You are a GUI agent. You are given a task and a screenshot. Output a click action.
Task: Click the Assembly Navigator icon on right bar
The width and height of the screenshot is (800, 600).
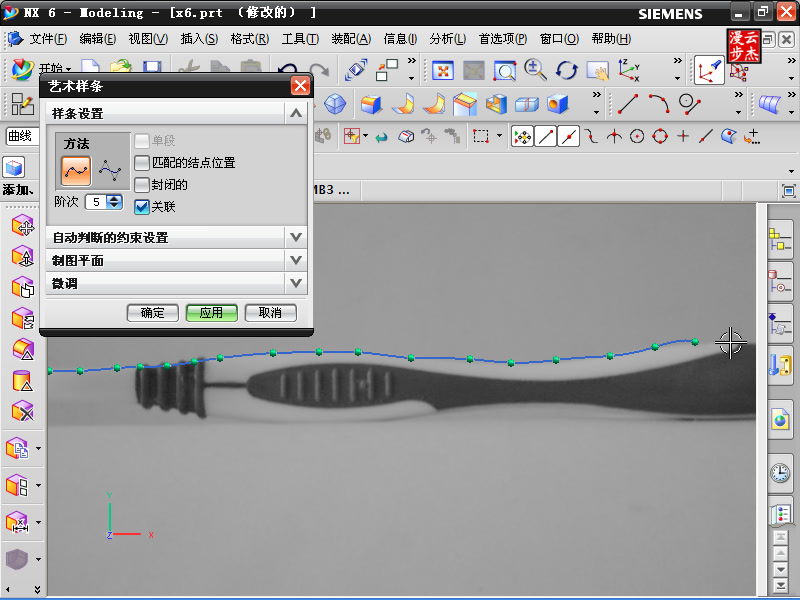(x=780, y=239)
